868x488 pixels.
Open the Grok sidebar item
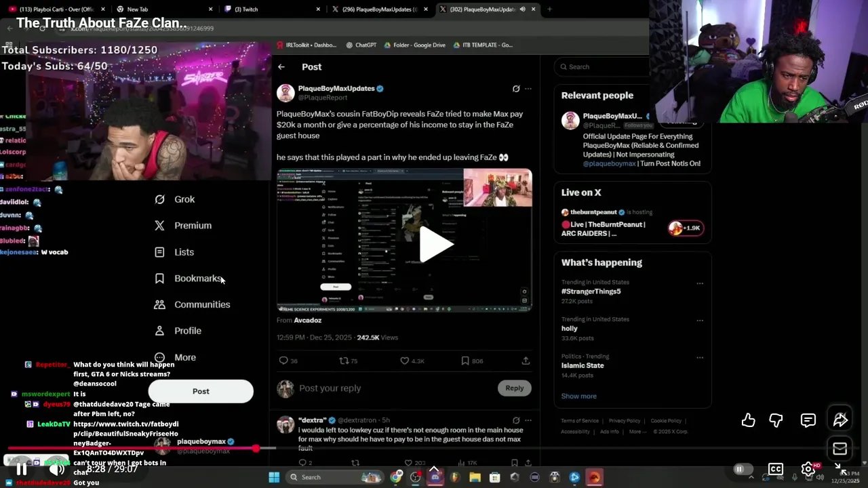175,199
